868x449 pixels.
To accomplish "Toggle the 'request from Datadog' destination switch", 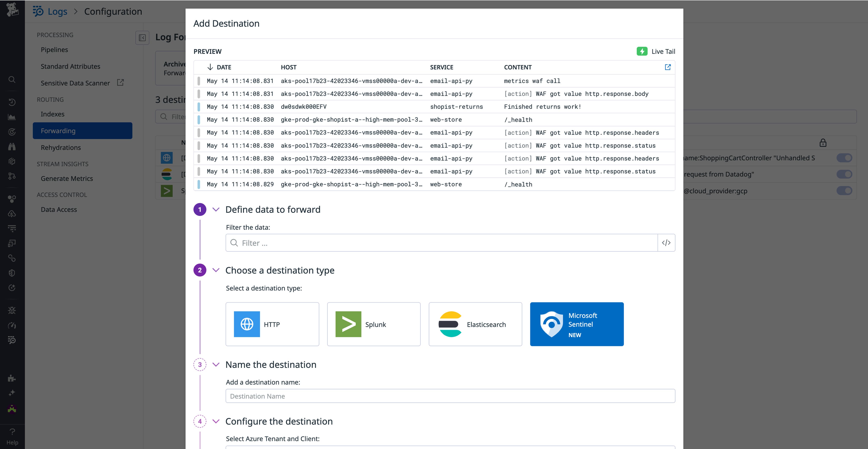I will (844, 174).
